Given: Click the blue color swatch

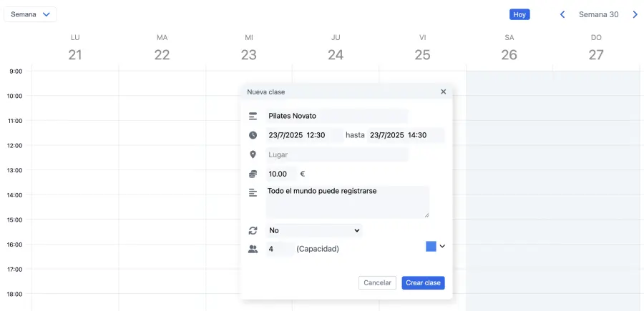Looking at the screenshot, I should [431, 246].
